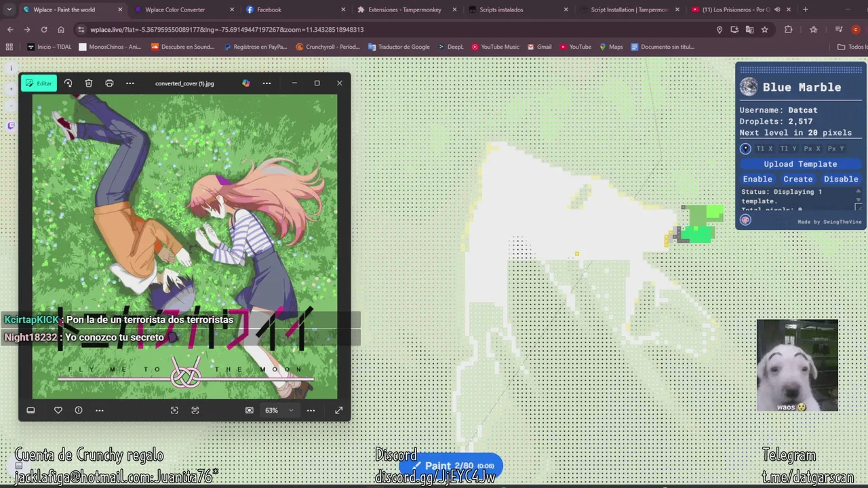Viewport: 868px width, 488px height.
Task: Click the Tl Y input field
Action: [789, 148]
